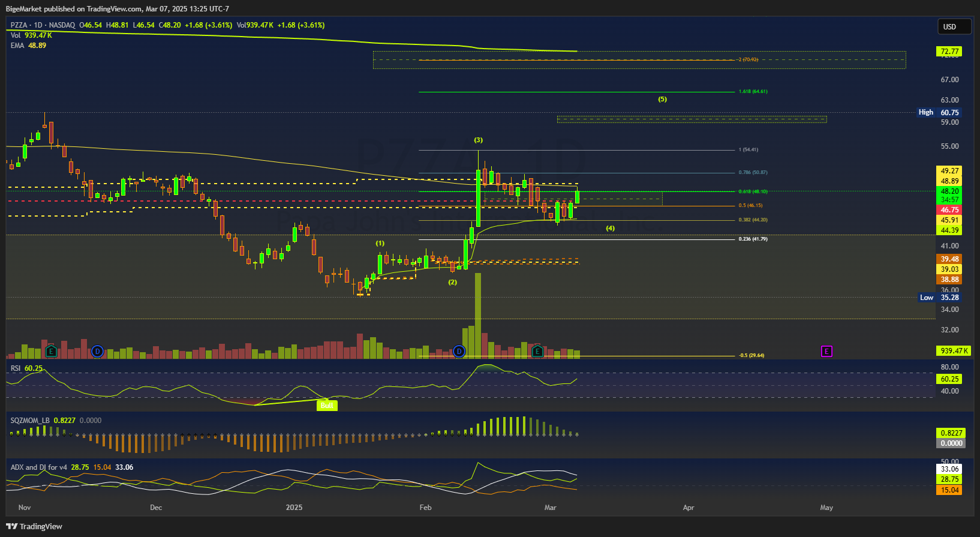
Task: Click the Apr label on the time axis
Action: coord(689,508)
